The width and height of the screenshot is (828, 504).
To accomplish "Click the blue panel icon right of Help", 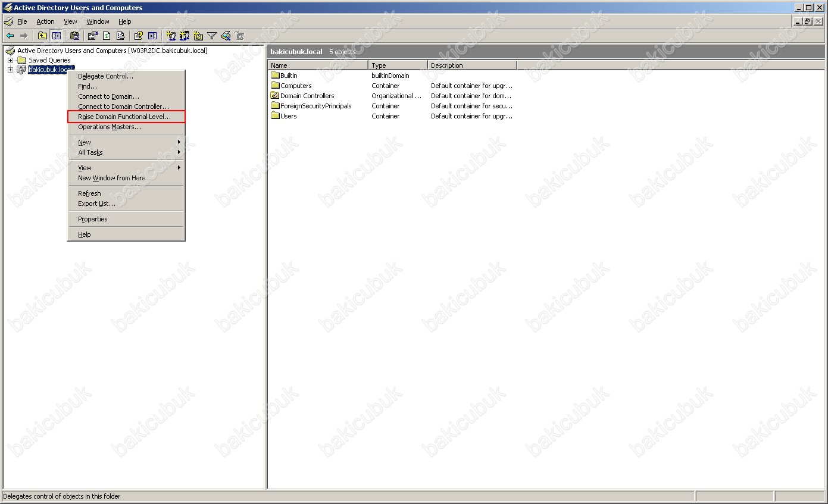I will [152, 36].
